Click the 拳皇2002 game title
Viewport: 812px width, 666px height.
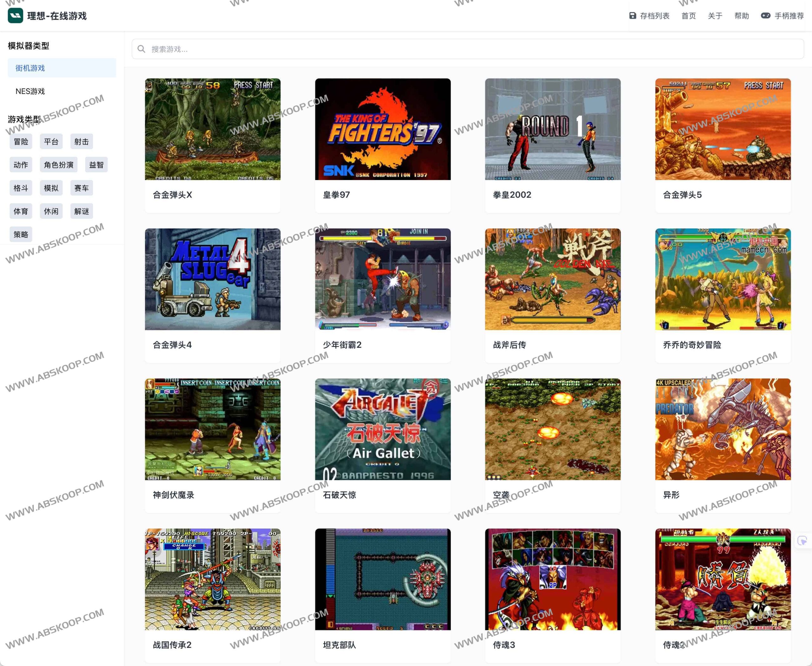(x=512, y=195)
